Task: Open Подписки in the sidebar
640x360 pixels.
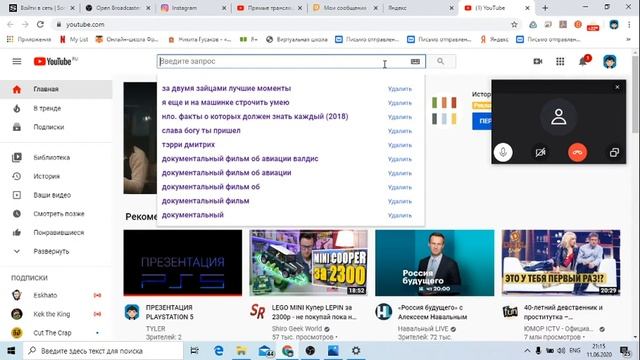Action: click(x=56, y=127)
